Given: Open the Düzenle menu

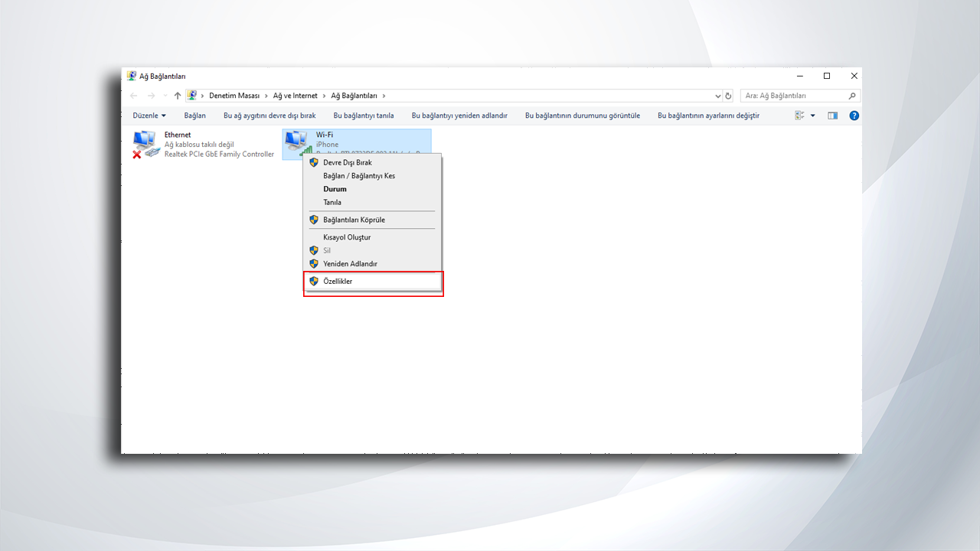Looking at the screenshot, I should point(149,116).
